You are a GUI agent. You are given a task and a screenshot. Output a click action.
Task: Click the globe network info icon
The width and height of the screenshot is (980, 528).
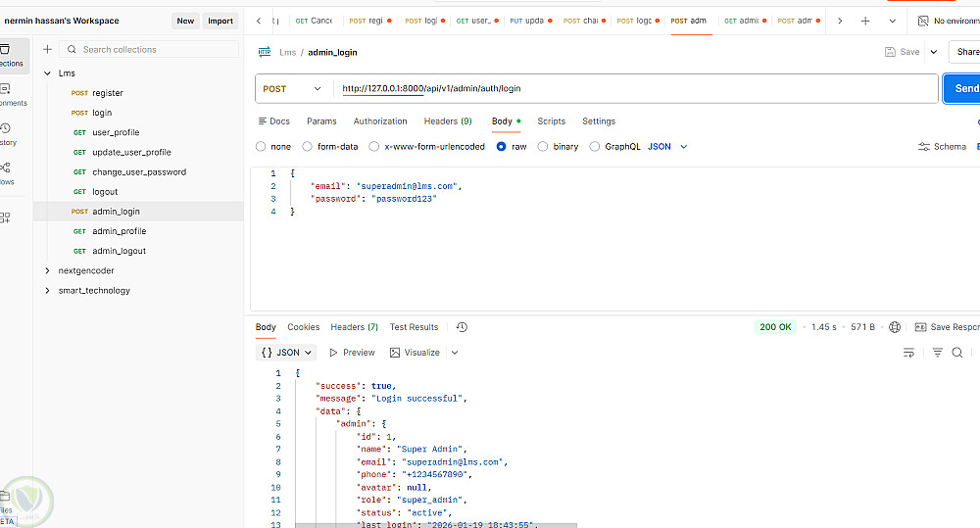pos(894,327)
